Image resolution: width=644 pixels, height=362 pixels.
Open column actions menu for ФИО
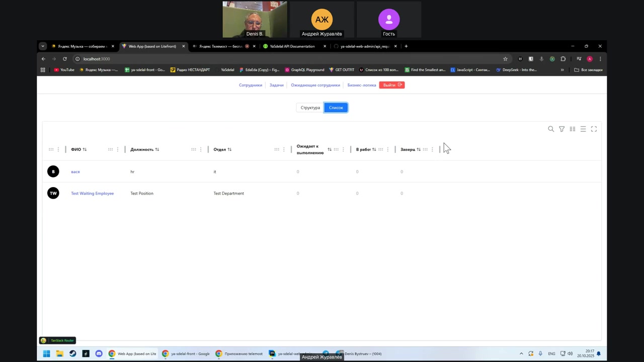(118, 149)
